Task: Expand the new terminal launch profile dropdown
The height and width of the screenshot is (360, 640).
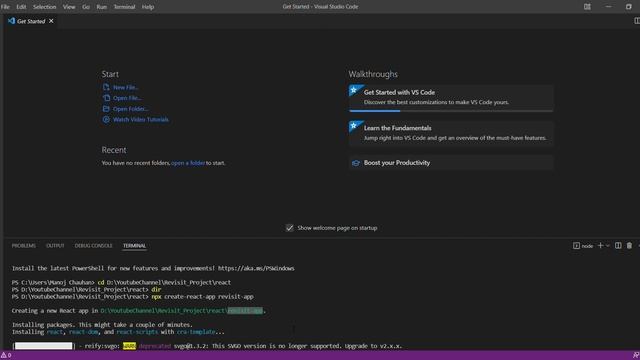Action: pos(608,246)
